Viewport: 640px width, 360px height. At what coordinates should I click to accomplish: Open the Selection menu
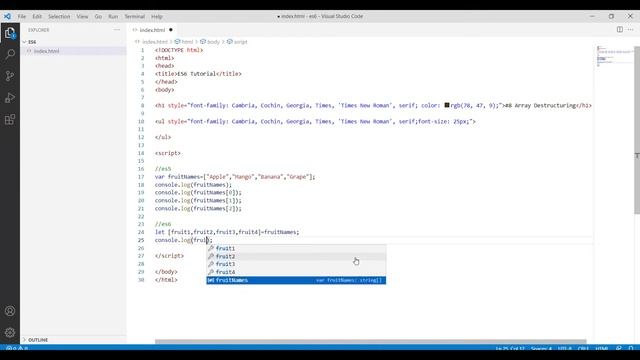(x=59, y=16)
